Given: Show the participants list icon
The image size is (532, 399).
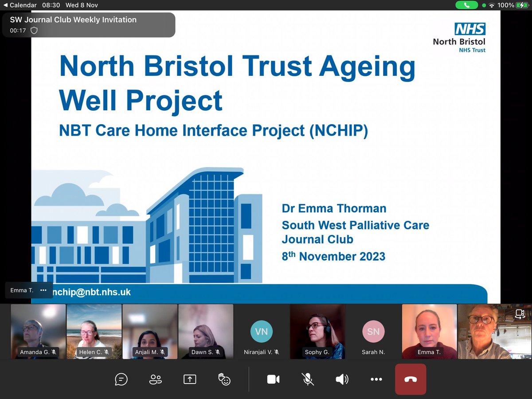Looking at the screenshot, I should 156,379.
